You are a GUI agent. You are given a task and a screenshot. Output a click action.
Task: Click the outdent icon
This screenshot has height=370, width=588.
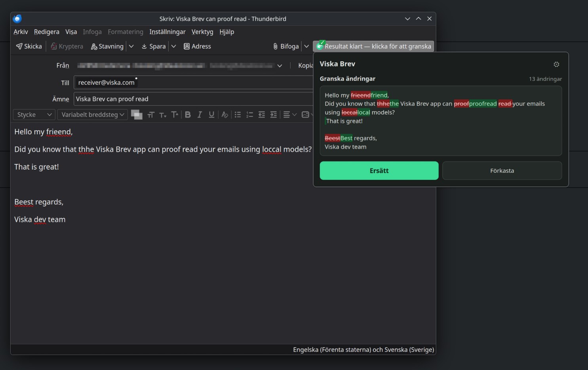click(x=261, y=114)
